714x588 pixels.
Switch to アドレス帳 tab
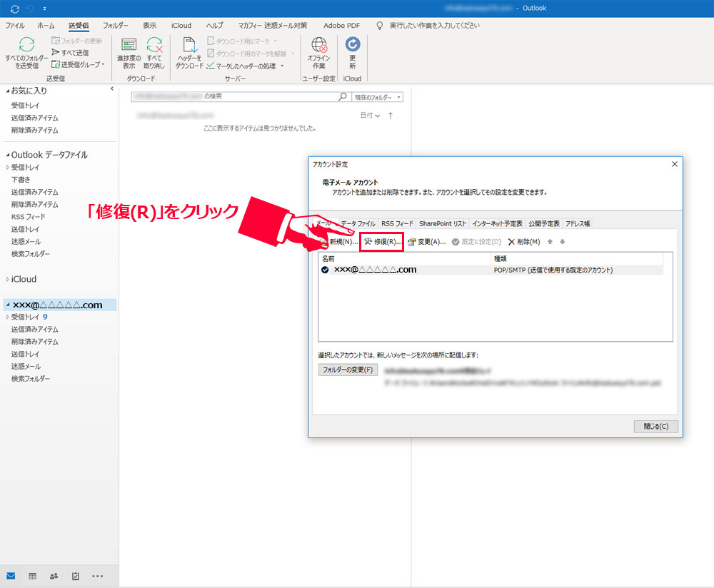[x=578, y=223]
